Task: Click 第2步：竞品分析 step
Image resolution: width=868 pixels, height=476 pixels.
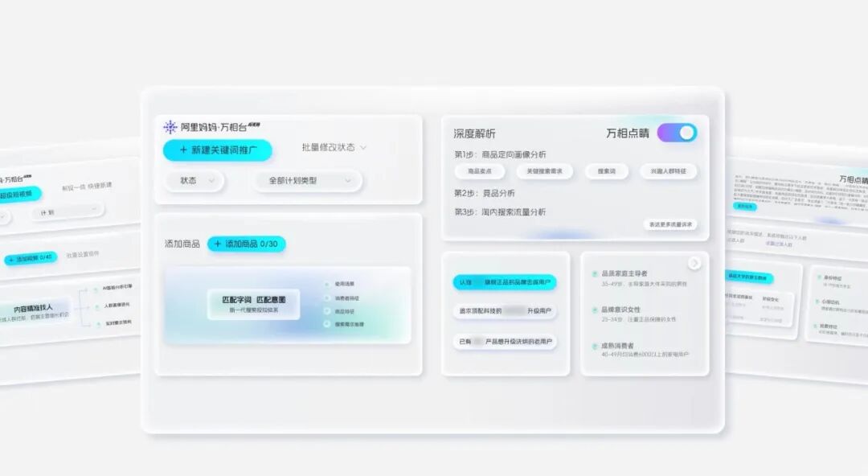Action: [x=485, y=194]
